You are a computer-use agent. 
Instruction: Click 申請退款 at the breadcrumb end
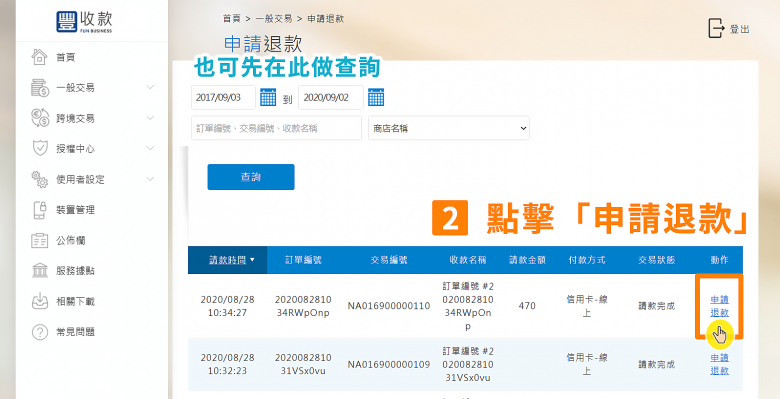pos(325,19)
